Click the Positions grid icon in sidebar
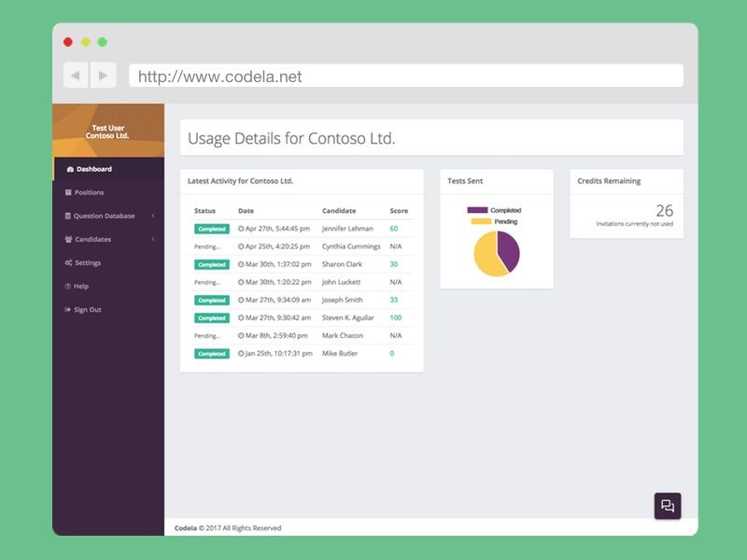This screenshot has width=747, height=560. click(68, 192)
